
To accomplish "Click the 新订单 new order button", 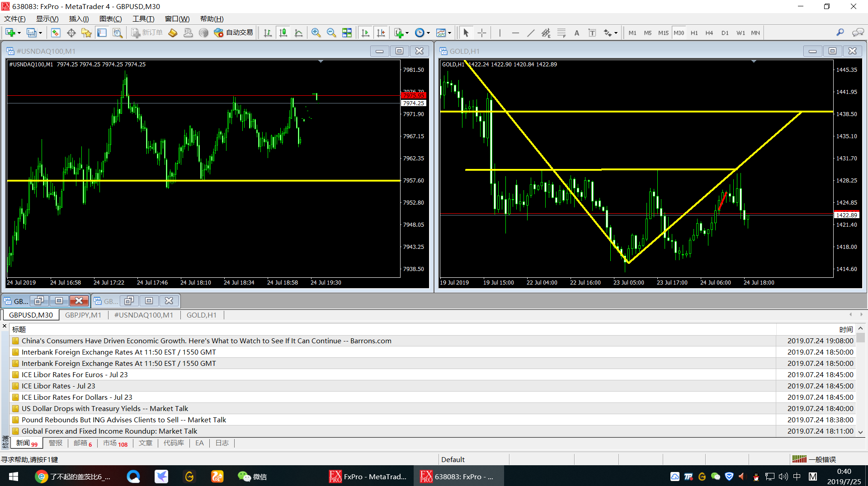I will pos(147,33).
